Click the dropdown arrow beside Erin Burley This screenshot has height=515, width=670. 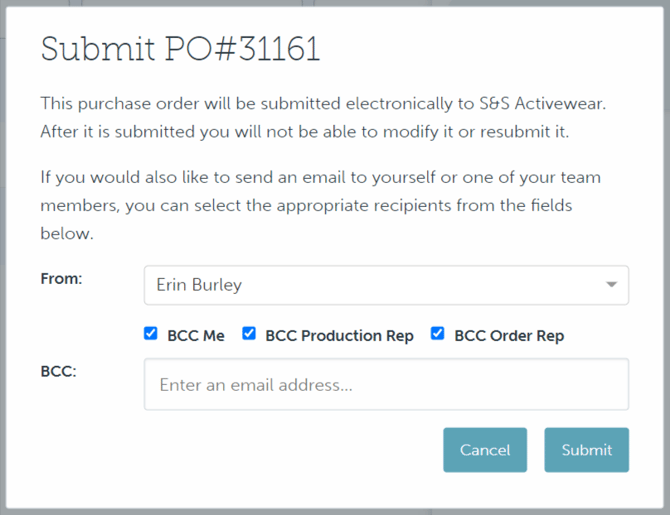click(x=611, y=286)
